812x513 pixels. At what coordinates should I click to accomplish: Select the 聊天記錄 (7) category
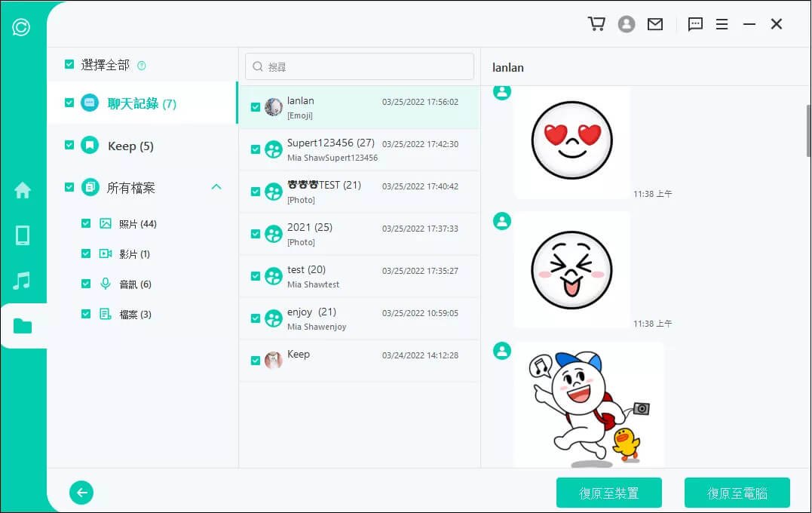pos(142,103)
